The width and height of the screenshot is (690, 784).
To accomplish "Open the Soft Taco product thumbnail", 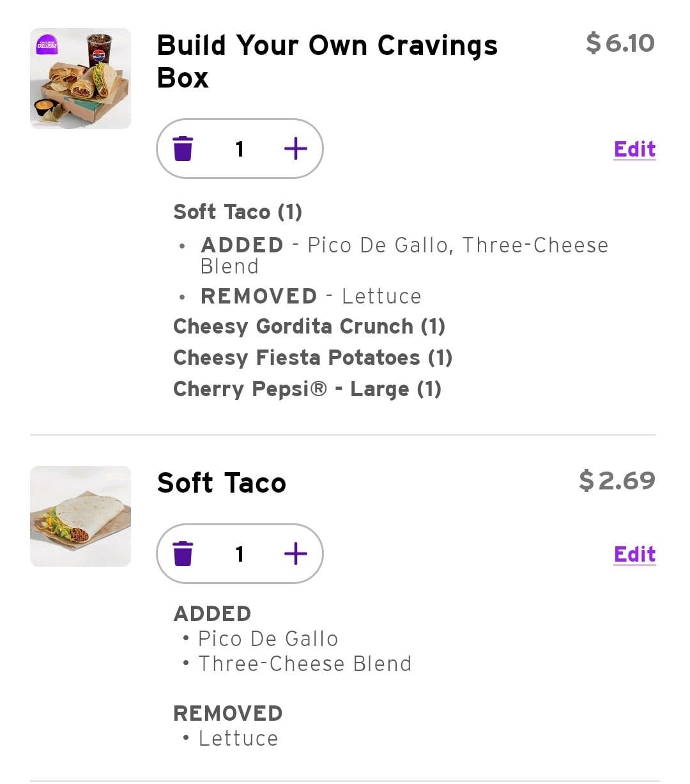I will [x=80, y=516].
